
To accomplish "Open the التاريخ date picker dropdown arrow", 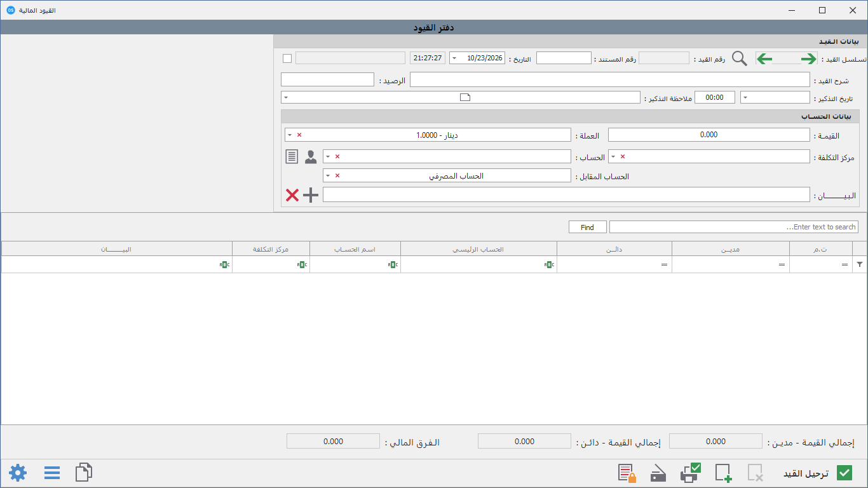I will pyautogui.click(x=454, y=58).
